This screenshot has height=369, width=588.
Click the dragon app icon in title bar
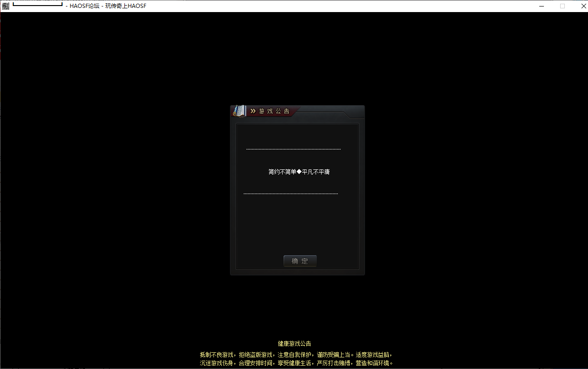(6, 6)
